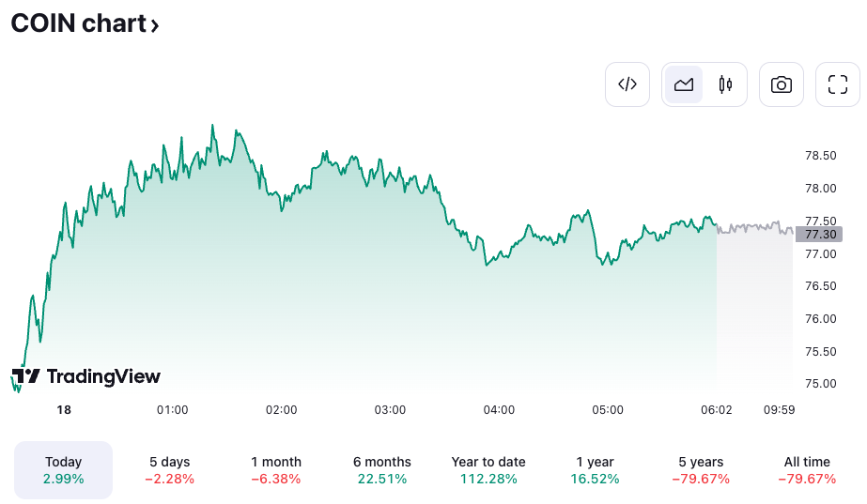Viewport: 867px width, 504px height.
Task: Click the TradingView logo
Action: tap(86, 376)
